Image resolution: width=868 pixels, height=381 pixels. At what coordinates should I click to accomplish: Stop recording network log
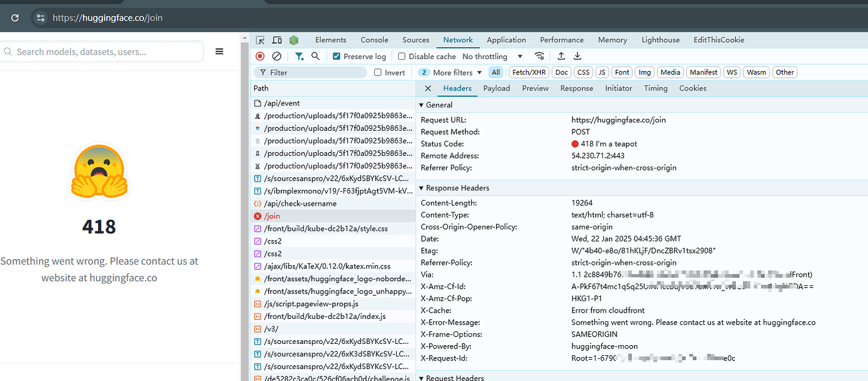coord(260,56)
